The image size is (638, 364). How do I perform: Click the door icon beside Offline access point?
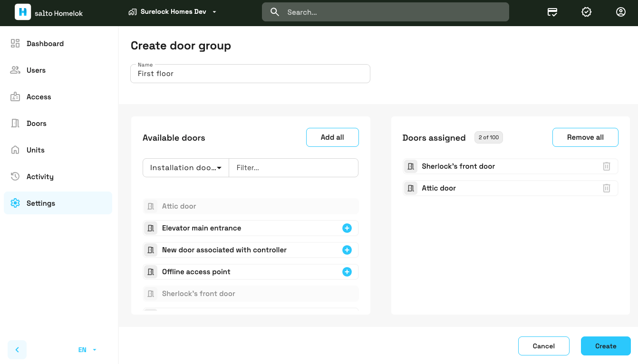(151, 272)
